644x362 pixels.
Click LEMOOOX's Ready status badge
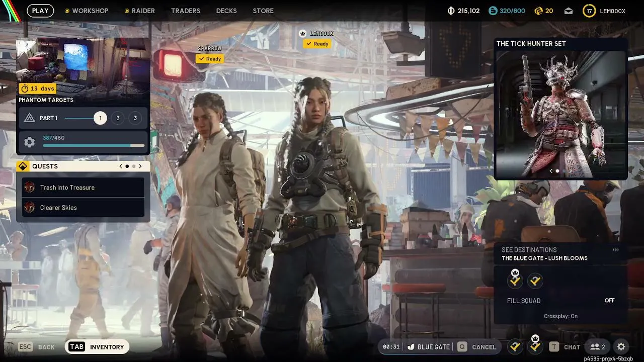click(x=317, y=44)
